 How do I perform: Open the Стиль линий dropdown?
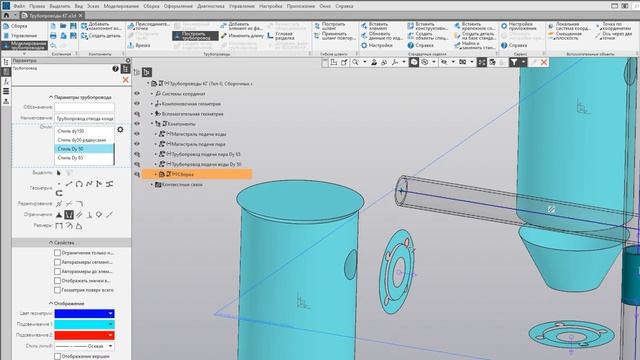[84, 346]
